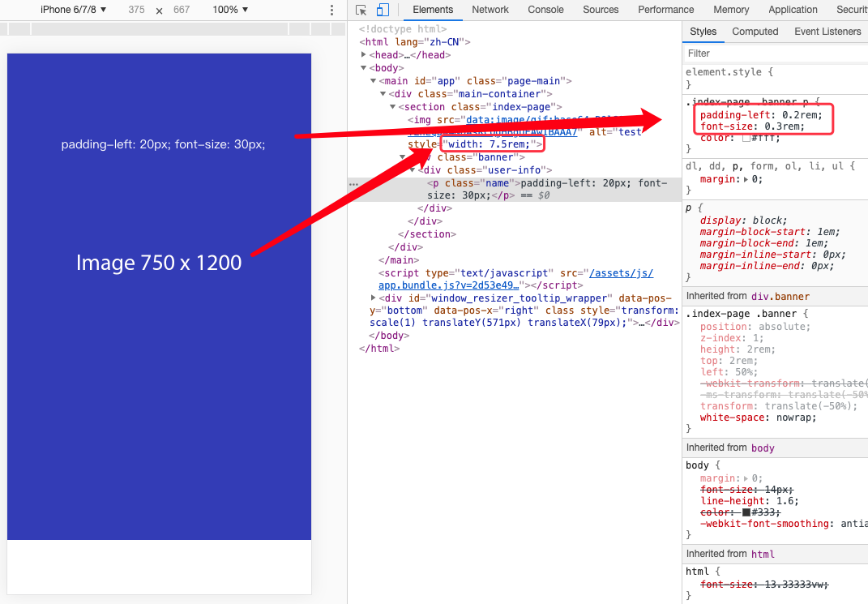Collapse the div.main-container node

pyautogui.click(x=383, y=94)
